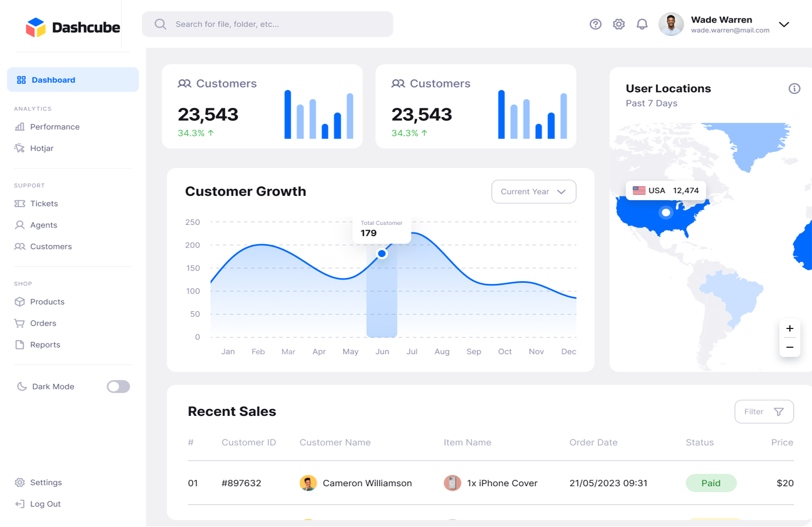
Task: Click the help question mark icon
Action: (x=596, y=24)
